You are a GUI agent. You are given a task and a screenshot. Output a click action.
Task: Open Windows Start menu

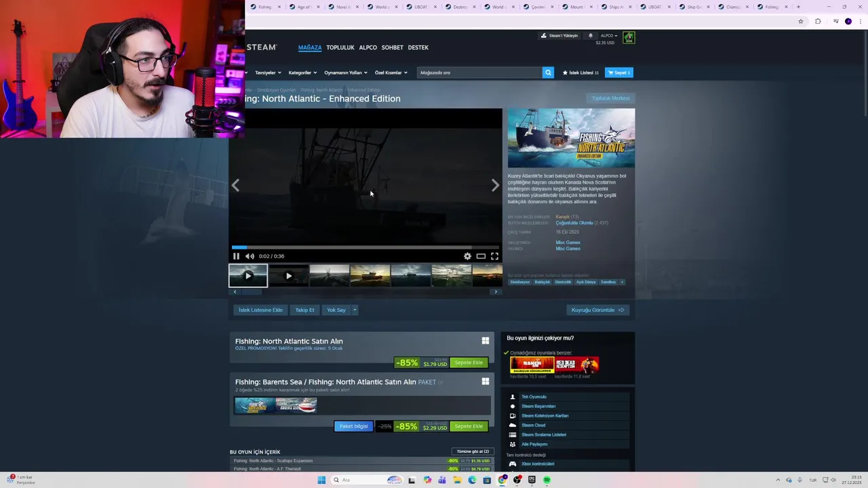point(321,480)
